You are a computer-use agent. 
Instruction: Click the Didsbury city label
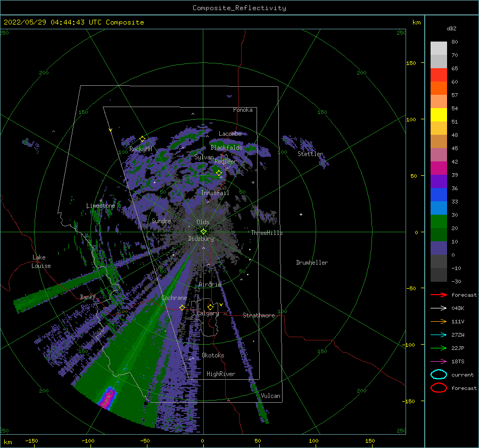pyautogui.click(x=201, y=239)
